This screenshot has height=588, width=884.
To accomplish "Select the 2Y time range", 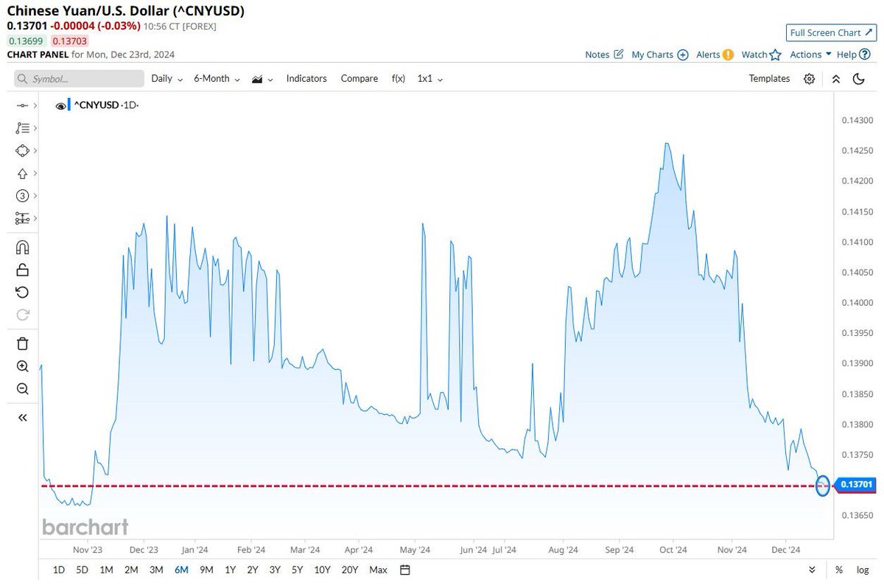I will tap(253, 570).
